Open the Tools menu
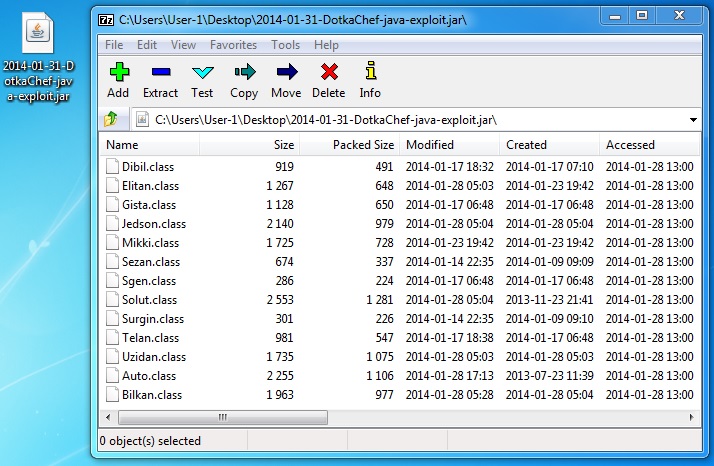This screenshot has height=466, width=714. [285, 45]
